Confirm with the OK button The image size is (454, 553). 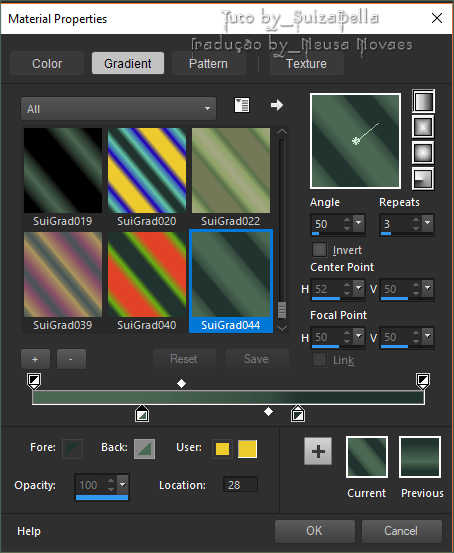point(314,530)
